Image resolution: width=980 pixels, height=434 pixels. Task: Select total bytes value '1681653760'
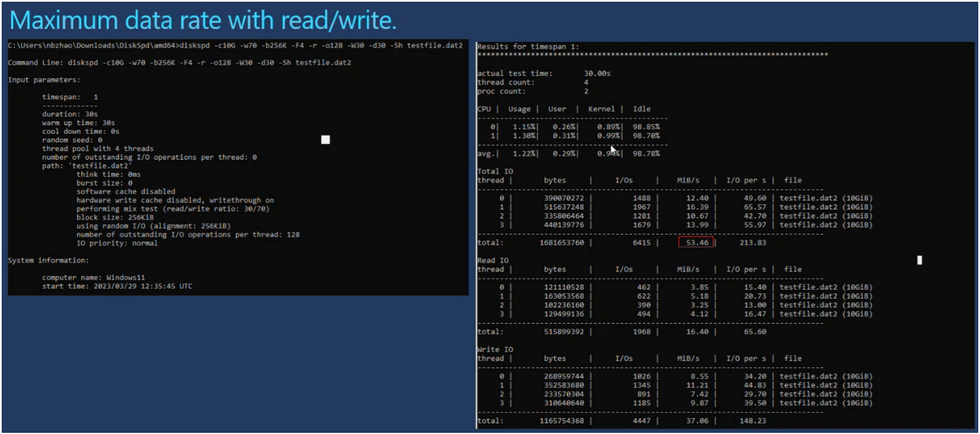click(562, 243)
